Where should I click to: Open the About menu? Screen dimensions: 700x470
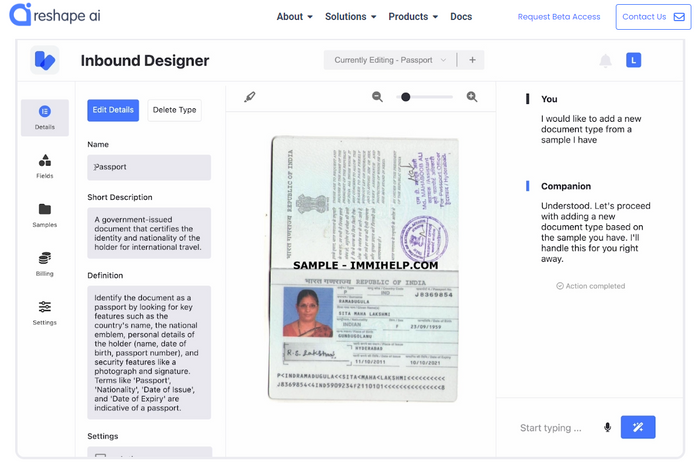click(x=294, y=17)
